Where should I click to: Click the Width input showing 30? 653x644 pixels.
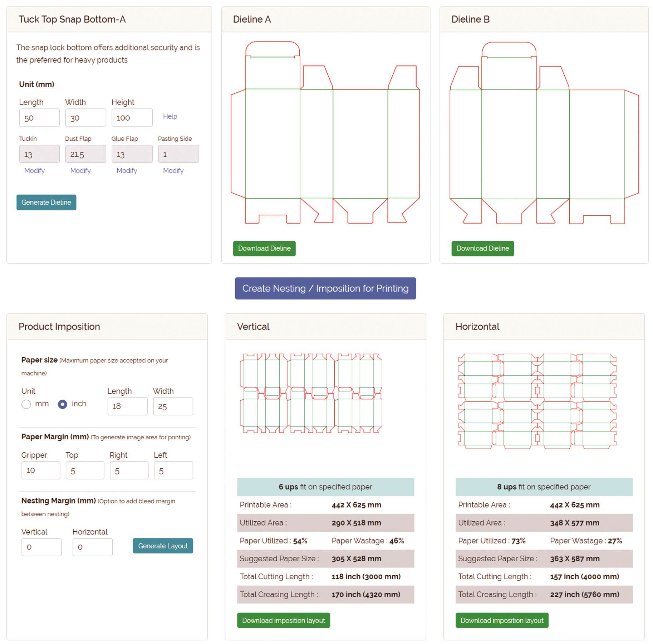click(85, 118)
